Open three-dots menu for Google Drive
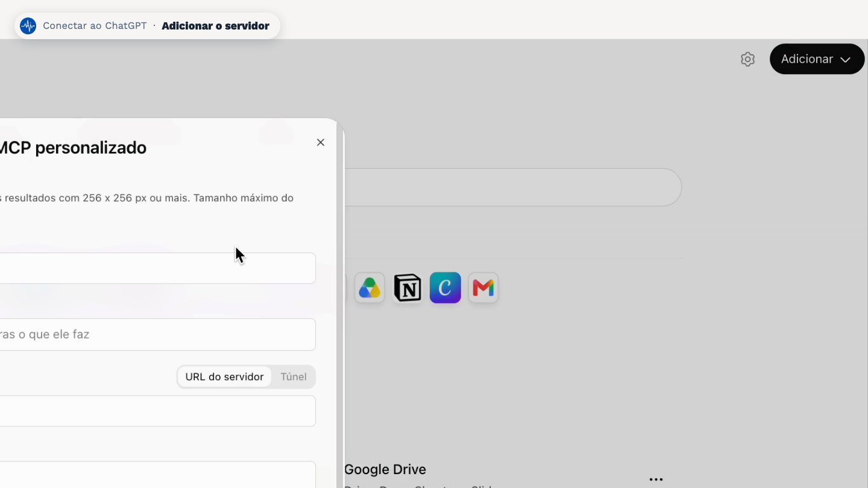Image resolution: width=868 pixels, height=488 pixels. [656, 480]
